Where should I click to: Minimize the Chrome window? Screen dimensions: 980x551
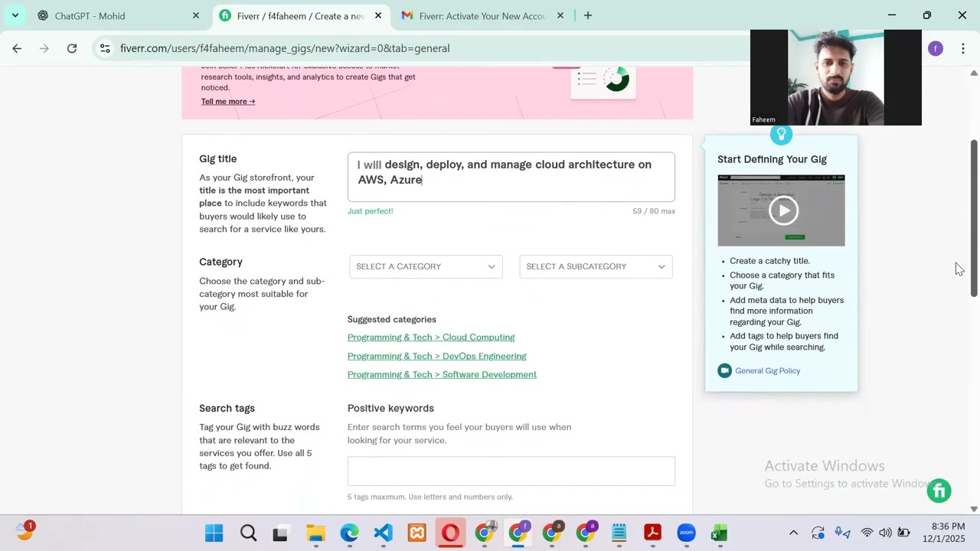click(891, 15)
